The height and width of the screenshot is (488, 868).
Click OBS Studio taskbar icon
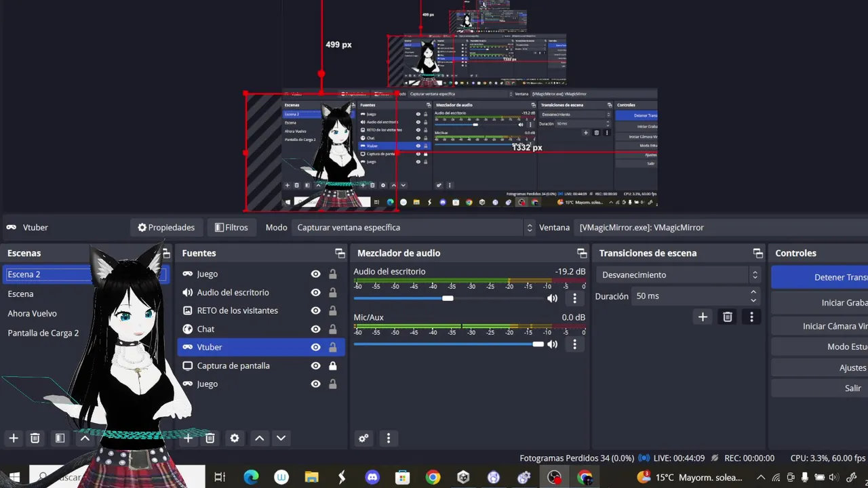(555, 477)
